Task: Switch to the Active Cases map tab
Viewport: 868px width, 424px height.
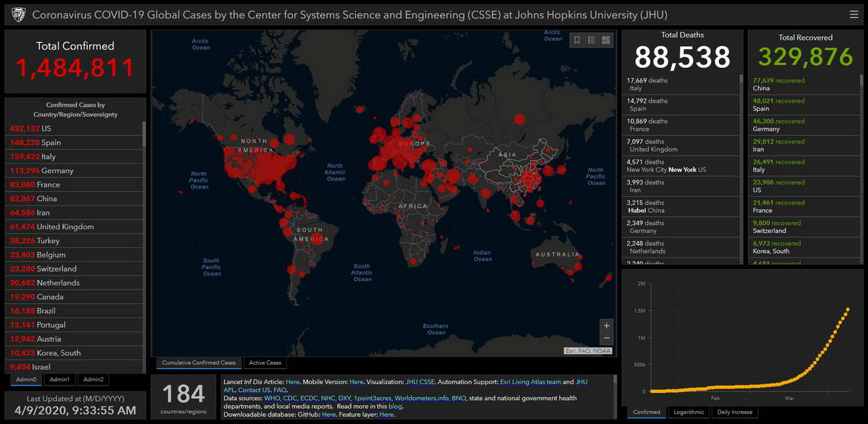Action: [x=264, y=362]
